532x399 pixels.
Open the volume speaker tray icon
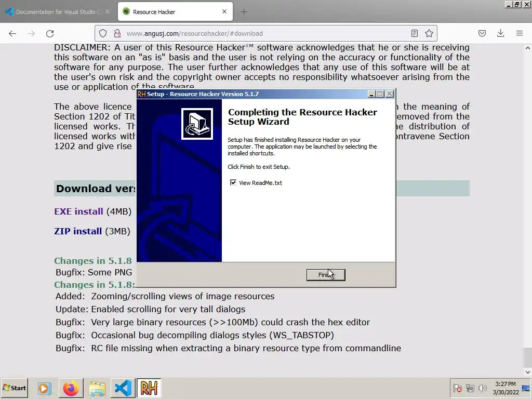(482, 388)
